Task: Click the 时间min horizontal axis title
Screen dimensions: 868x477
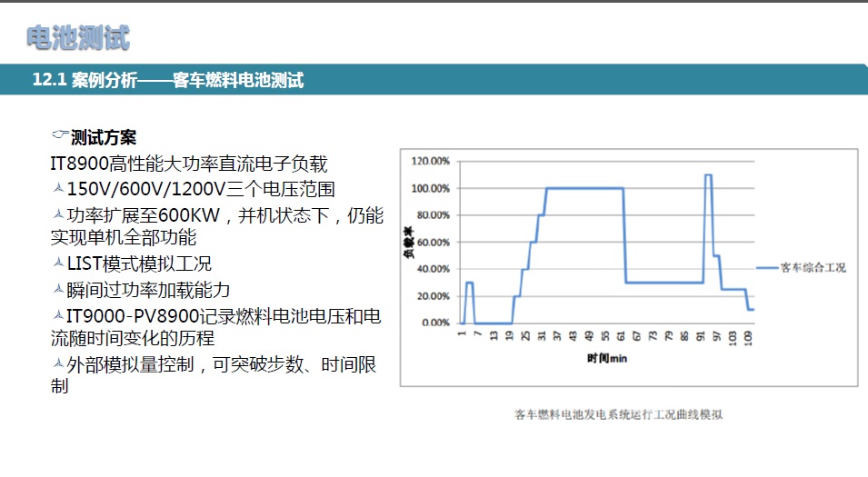Action: 607,359
